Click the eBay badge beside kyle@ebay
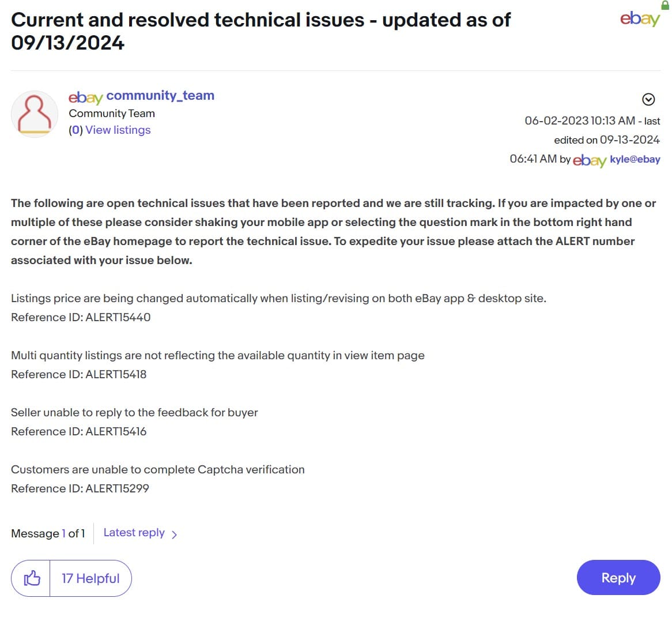This screenshot has width=672, height=621. (589, 160)
